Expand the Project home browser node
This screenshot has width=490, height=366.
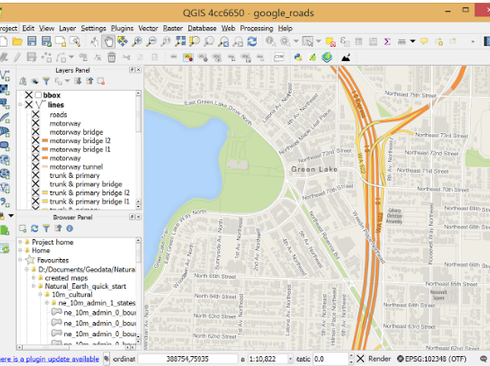[20, 242]
